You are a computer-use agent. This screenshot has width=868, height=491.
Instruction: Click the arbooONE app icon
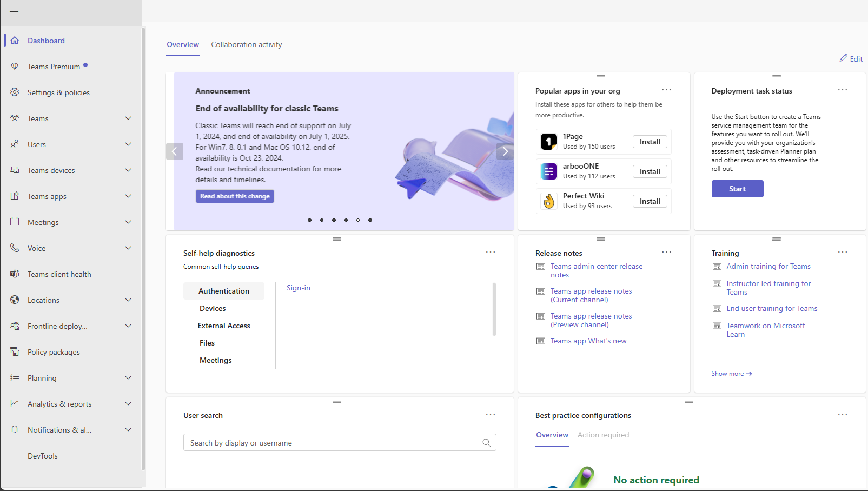pos(549,171)
